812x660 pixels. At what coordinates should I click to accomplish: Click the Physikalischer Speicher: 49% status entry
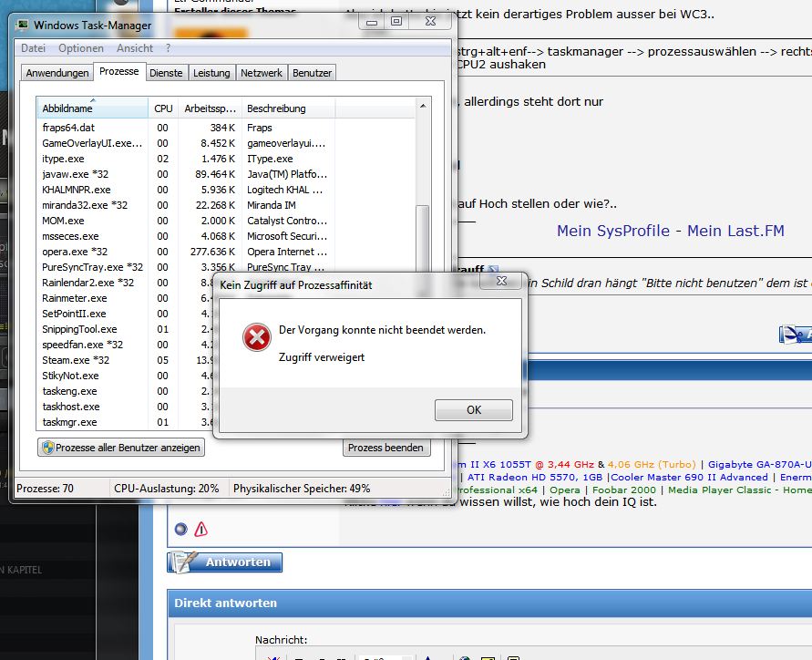302,489
